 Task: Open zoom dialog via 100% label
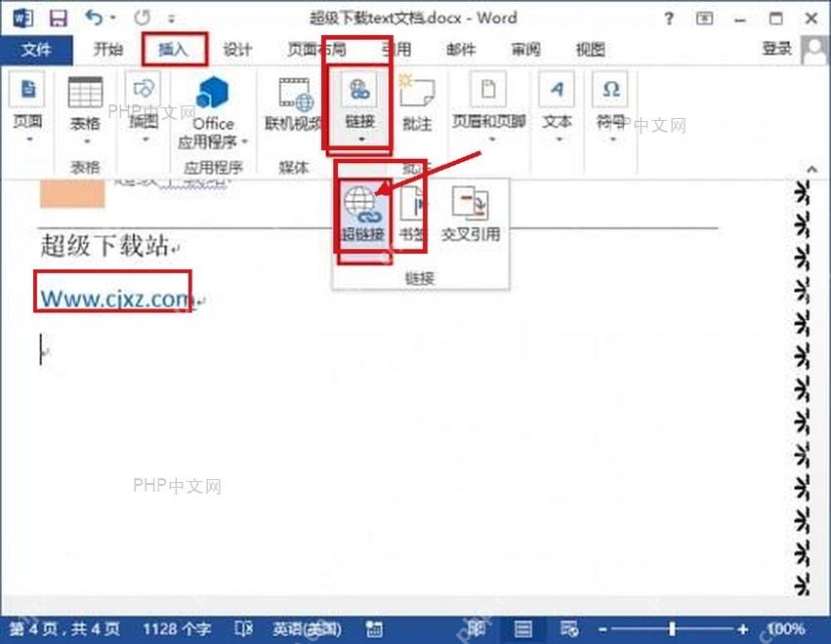point(786,629)
